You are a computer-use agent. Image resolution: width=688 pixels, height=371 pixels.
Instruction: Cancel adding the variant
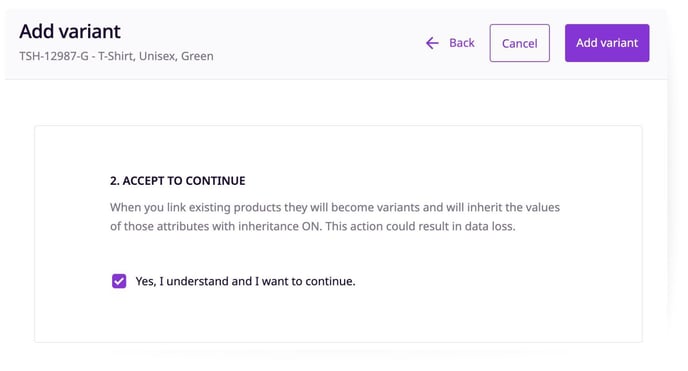[520, 43]
